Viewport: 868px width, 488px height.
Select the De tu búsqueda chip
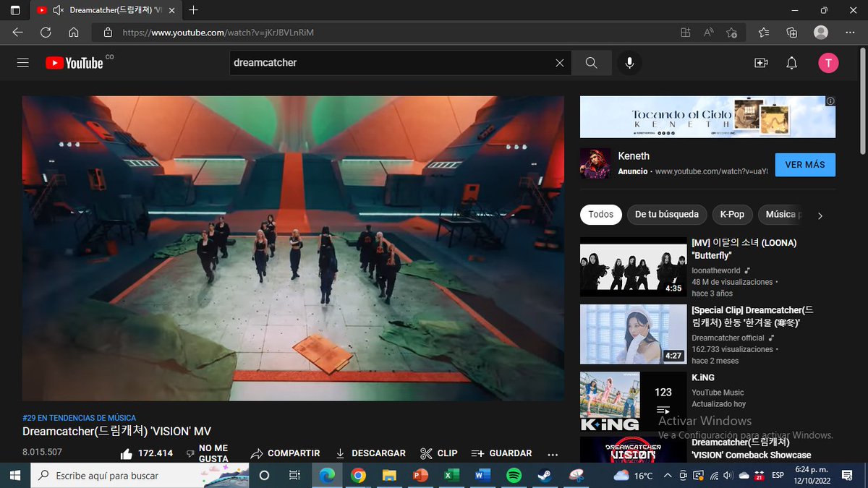click(x=667, y=214)
